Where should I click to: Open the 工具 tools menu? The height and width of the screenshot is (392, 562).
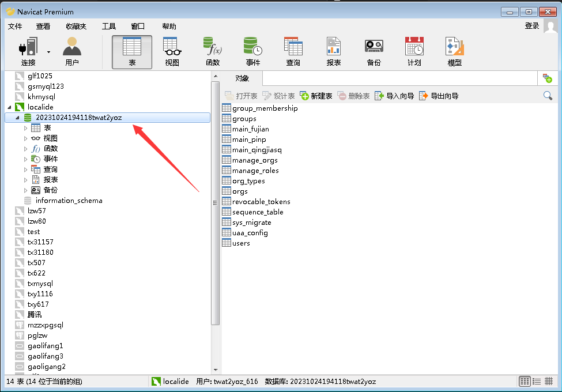[x=109, y=26]
